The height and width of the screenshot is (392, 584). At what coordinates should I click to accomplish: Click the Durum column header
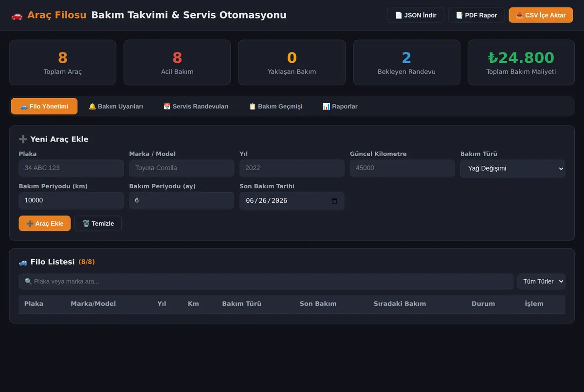click(483, 303)
